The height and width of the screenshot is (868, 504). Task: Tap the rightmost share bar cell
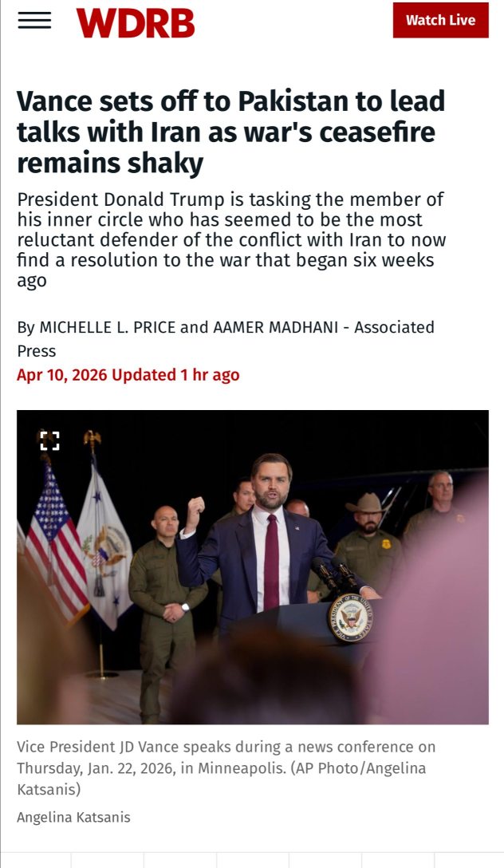click(469, 860)
